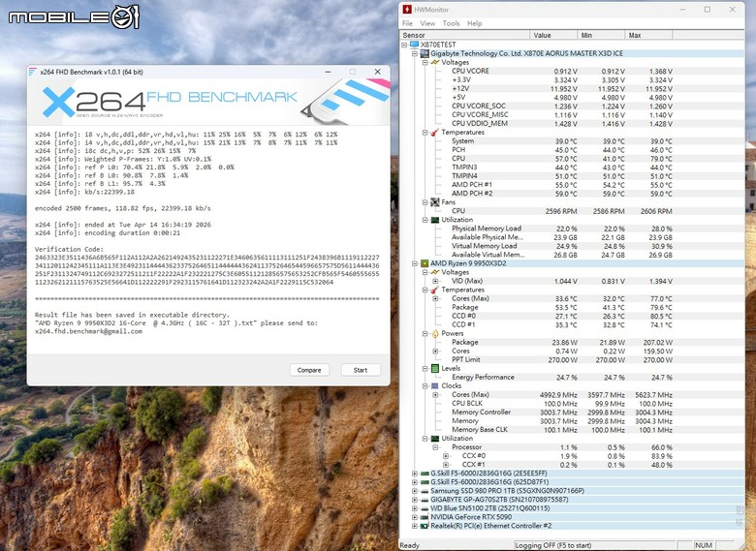Collapse the X870ETEST root node

[x=404, y=45]
